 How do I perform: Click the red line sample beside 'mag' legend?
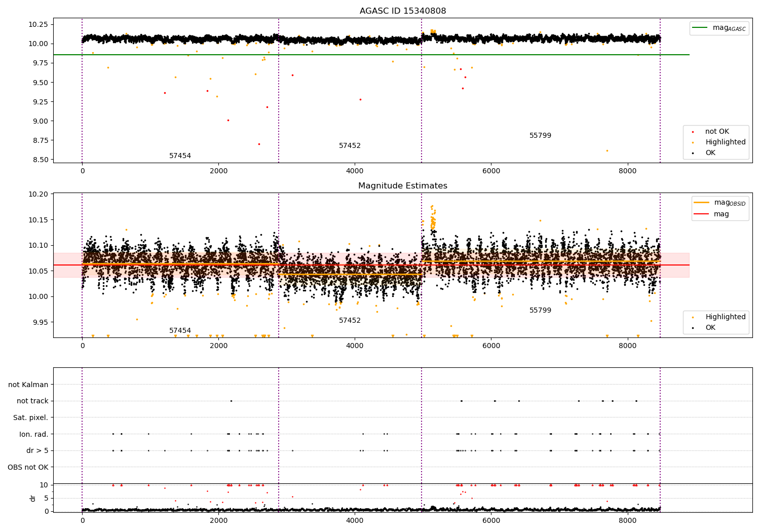pos(702,214)
